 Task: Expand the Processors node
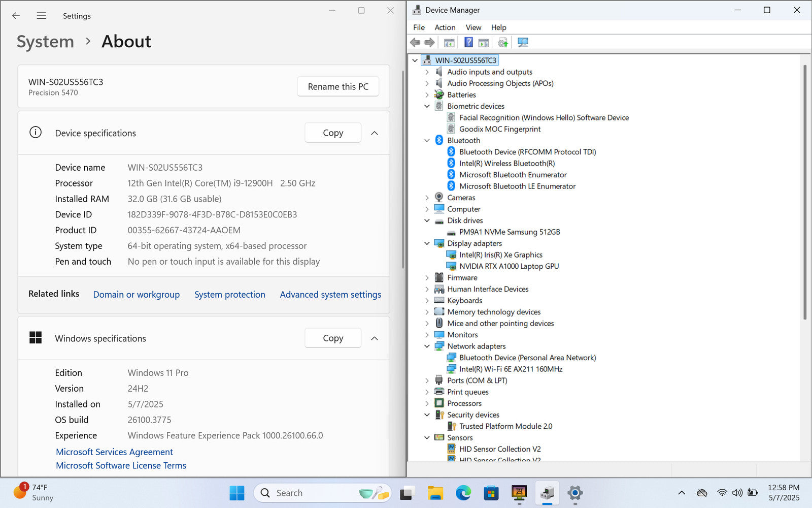pos(427,403)
